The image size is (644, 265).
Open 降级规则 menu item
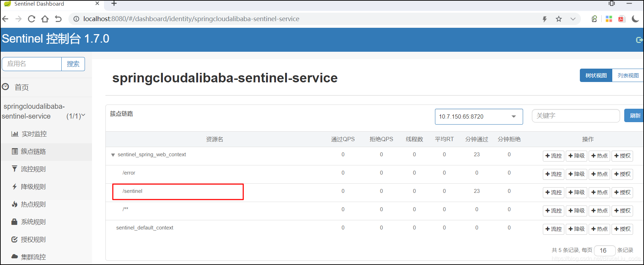click(33, 187)
